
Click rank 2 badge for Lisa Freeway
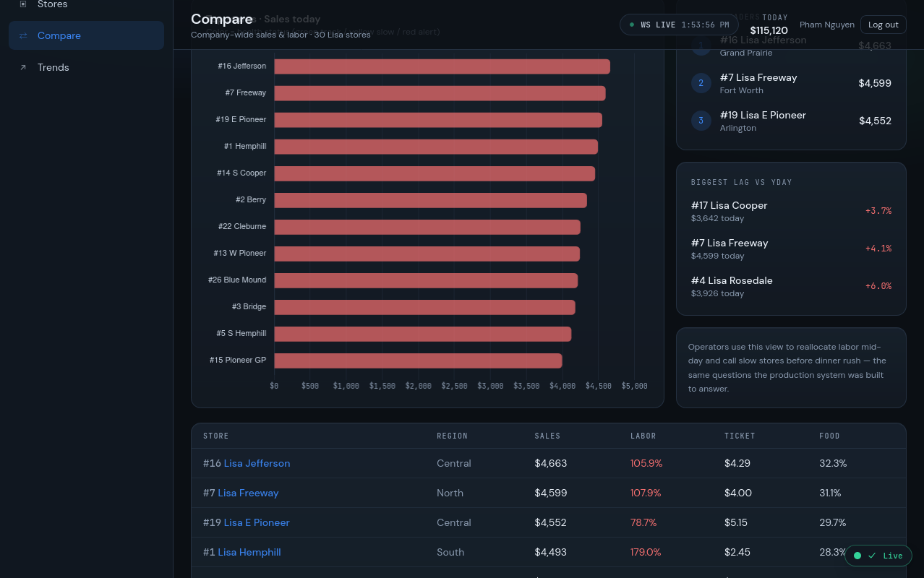(701, 83)
